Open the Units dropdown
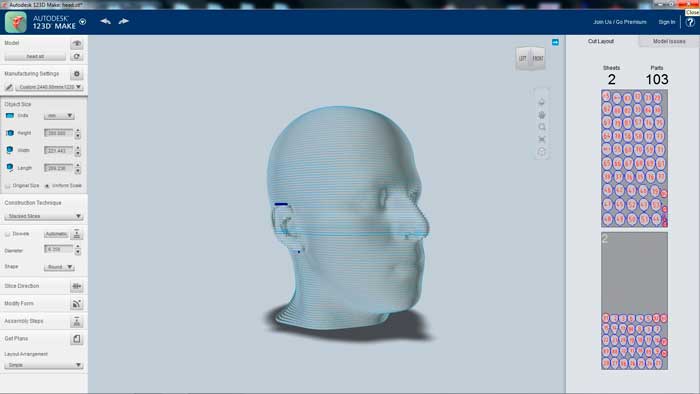This screenshot has width=700, height=394. 58,116
